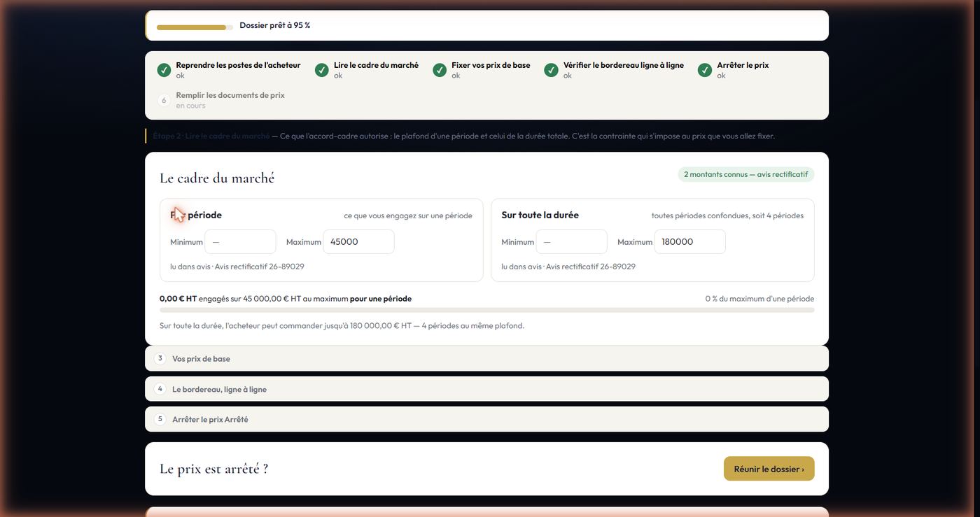The image size is (980, 517).
Task: Click text ce que vous engagez sur une période
Action: (408, 215)
